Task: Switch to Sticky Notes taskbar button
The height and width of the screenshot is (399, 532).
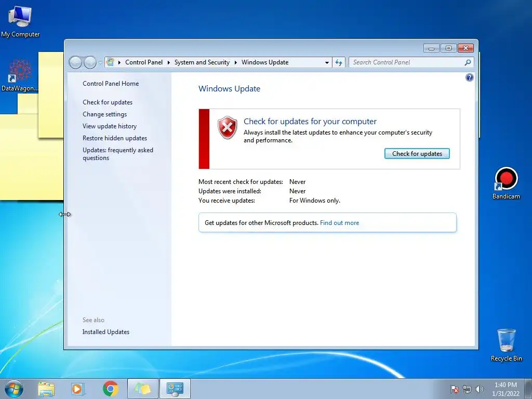Action: point(143,389)
